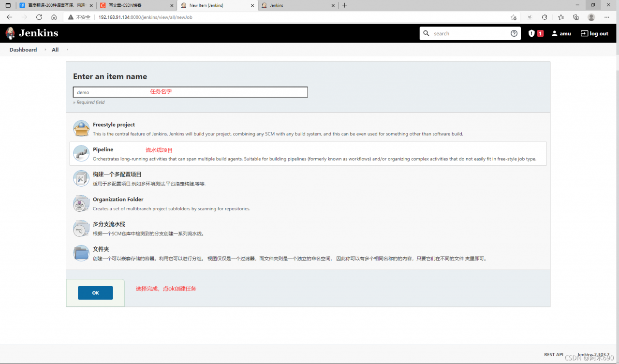Open the browser favorites list
Viewport: 619px width, 364px height.
pyautogui.click(x=560, y=17)
